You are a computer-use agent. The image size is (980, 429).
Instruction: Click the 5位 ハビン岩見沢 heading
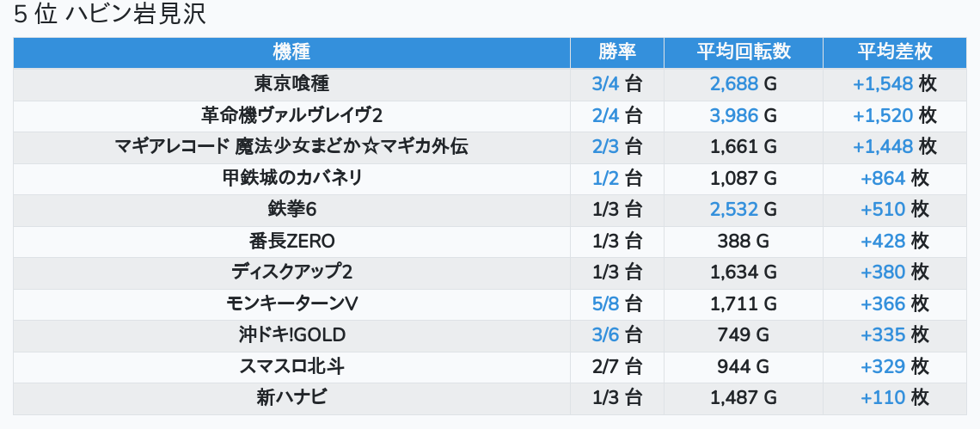[x=110, y=15]
